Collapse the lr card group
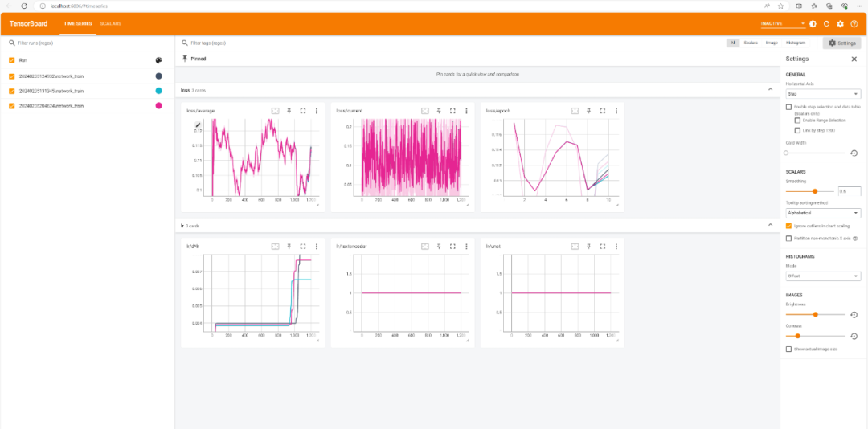The width and height of the screenshot is (868, 429). click(x=769, y=225)
